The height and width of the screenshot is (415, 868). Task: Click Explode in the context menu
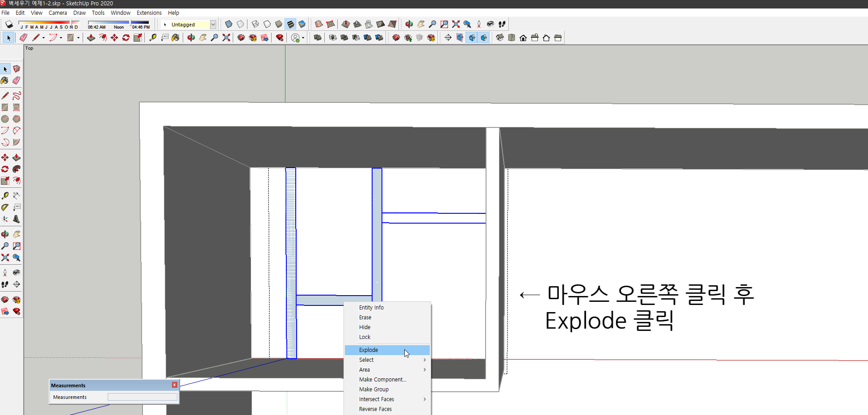coord(387,350)
